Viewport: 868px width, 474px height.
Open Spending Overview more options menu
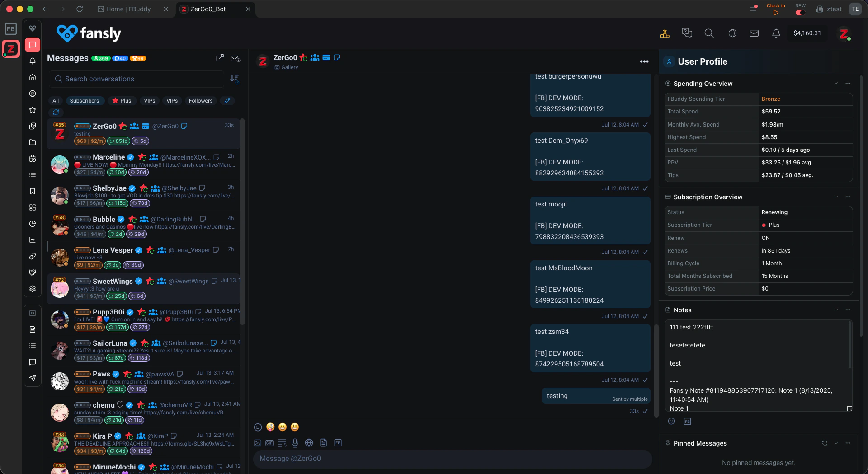(848, 83)
